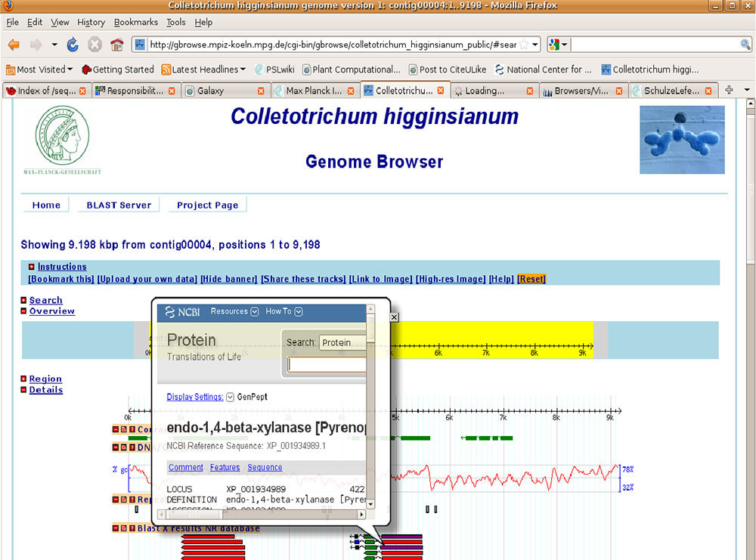Open the Latest Headlines feed dropdown
Screen dimensions: 756x560
(203, 70)
